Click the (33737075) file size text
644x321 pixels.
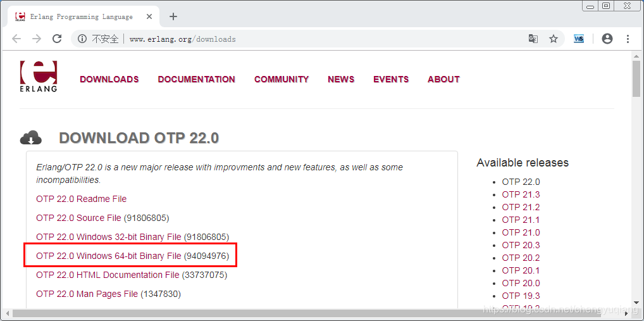click(204, 275)
